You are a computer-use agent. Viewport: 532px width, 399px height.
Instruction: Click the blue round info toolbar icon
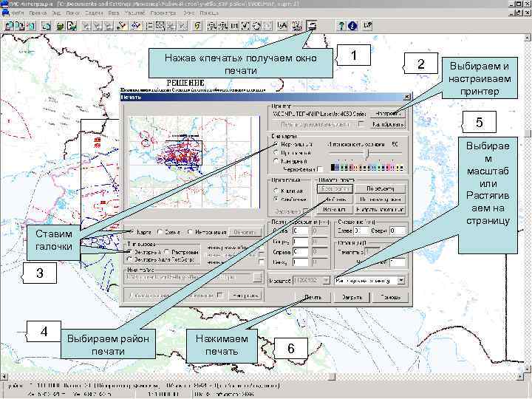(x=352, y=26)
